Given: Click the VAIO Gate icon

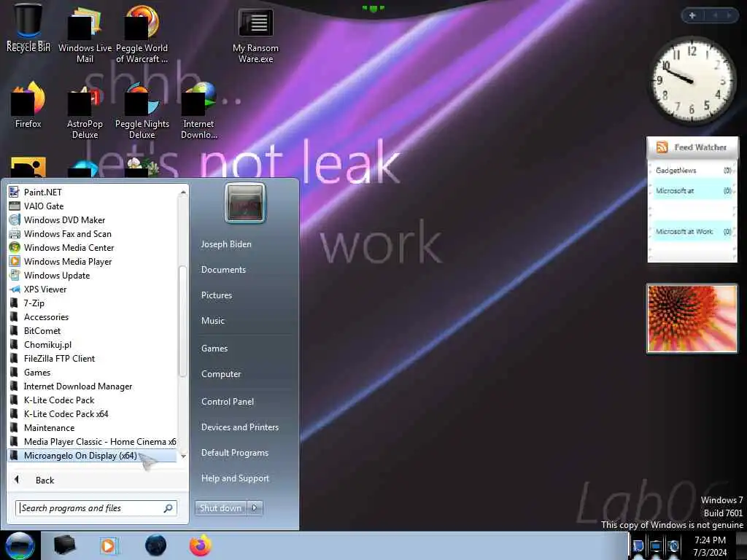Looking at the screenshot, I should [15, 206].
